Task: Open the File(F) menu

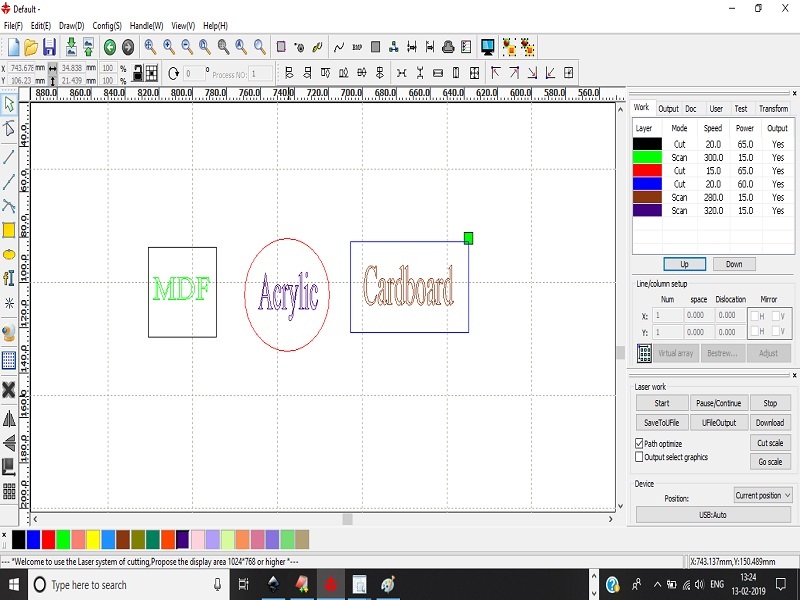Action: pos(13,26)
